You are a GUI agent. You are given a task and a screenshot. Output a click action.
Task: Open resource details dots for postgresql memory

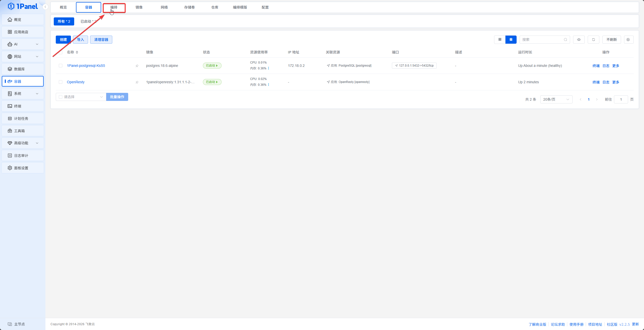(269, 68)
